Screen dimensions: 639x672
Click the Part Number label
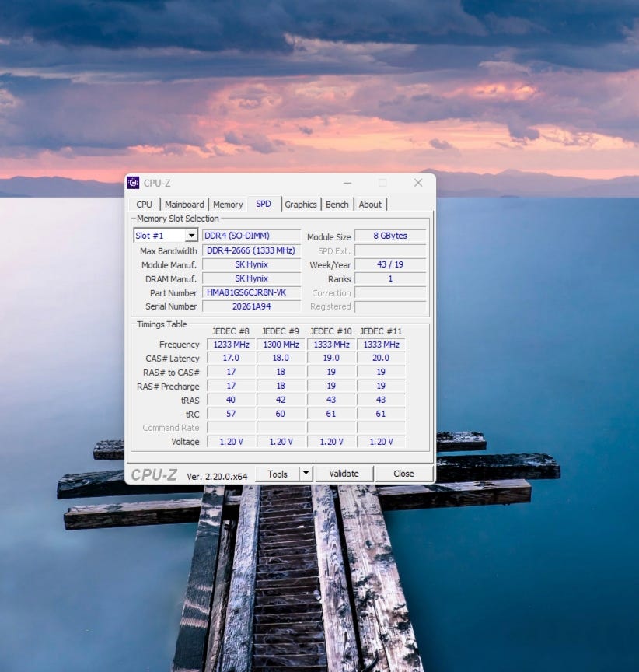pyautogui.click(x=173, y=293)
